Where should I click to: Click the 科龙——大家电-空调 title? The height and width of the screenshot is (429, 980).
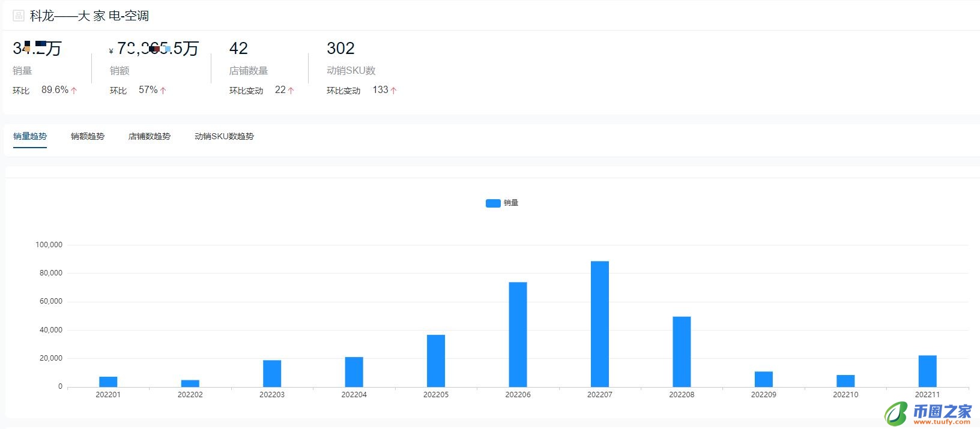click(89, 16)
